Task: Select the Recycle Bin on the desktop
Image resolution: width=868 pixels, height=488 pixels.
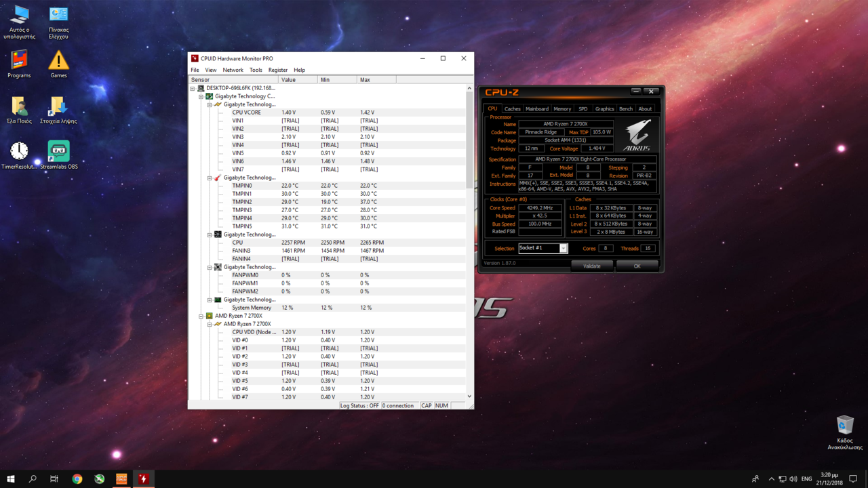Action: [845, 432]
